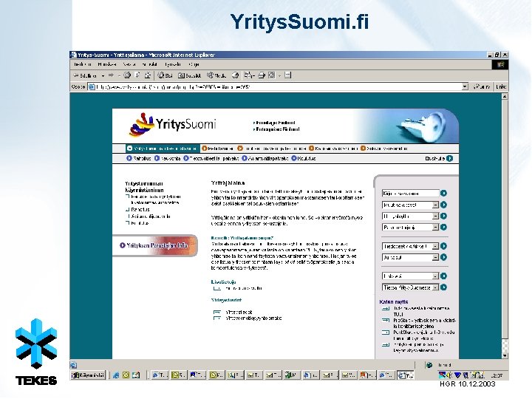Viewport: 532px width, 399px height.
Task: Open Koulutus in the left sidebar list
Action: pos(140,223)
